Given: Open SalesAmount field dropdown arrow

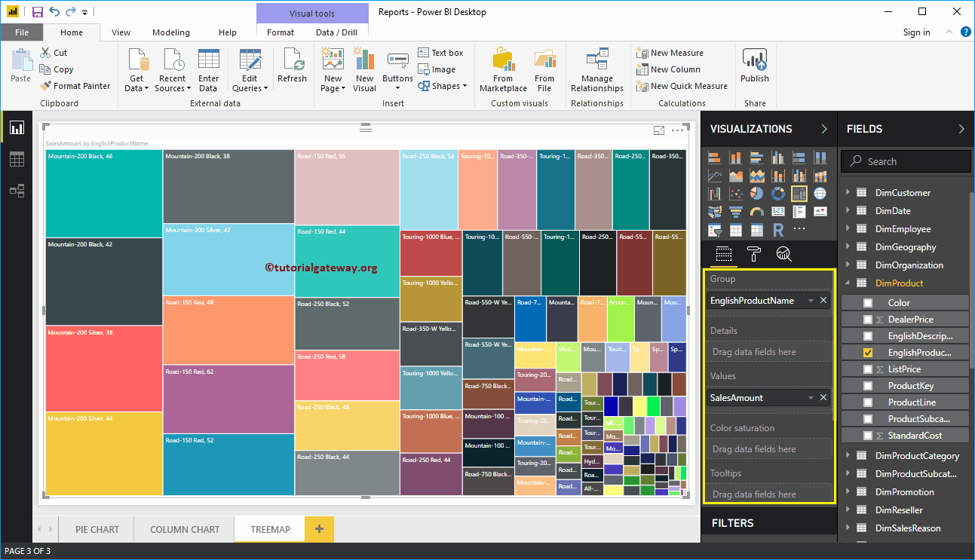Looking at the screenshot, I should [x=811, y=398].
